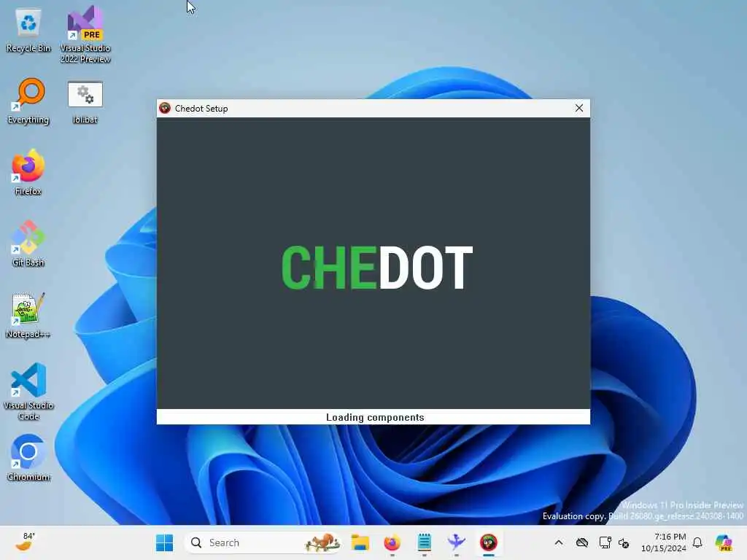Click the cloud sync tray icon
The image size is (747, 560).
coord(581,542)
